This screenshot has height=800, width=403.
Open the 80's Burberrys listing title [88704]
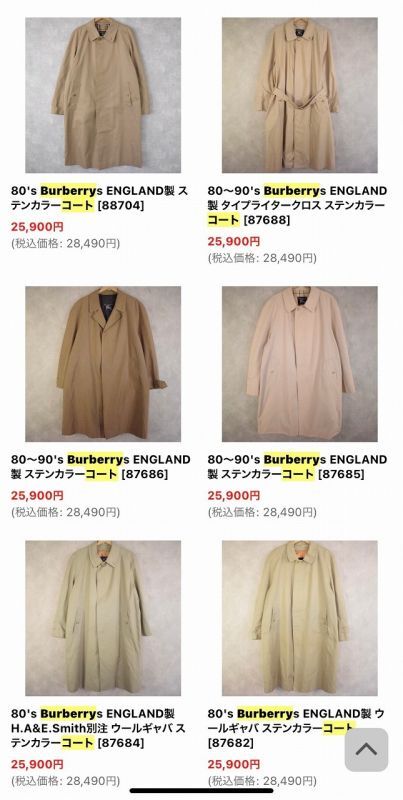pyautogui.click(x=99, y=198)
